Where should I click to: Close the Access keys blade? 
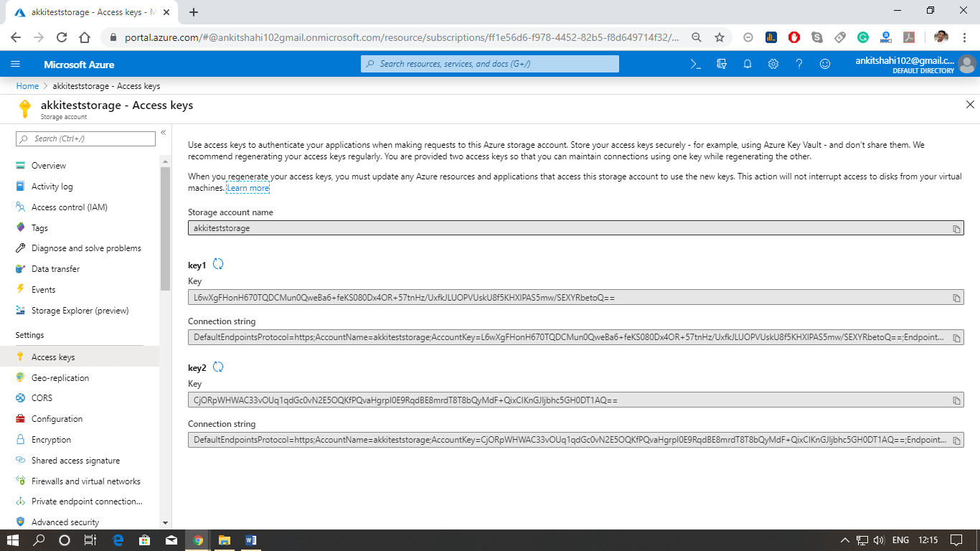point(970,105)
